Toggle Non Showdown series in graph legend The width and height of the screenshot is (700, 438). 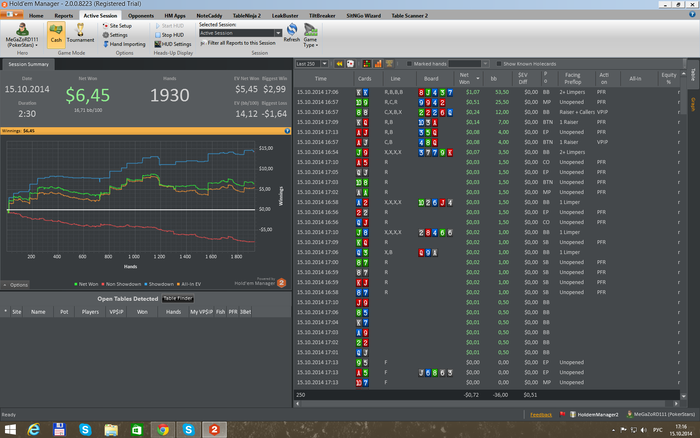[121, 284]
